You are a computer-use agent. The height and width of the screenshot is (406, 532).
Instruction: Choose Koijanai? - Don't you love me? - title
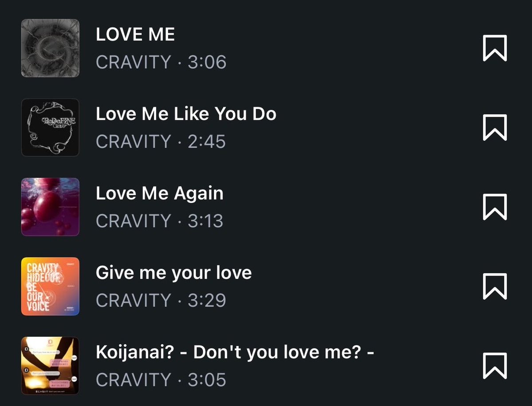tap(235, 352)
